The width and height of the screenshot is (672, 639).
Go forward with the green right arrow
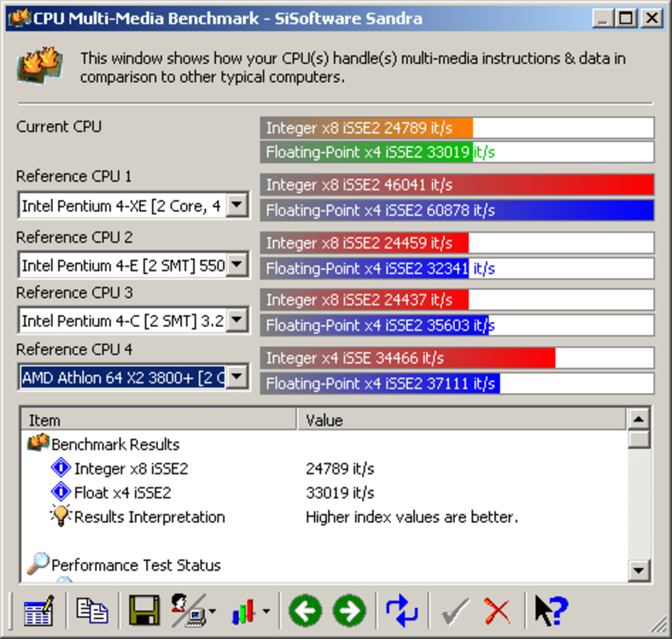pos(349,611)
